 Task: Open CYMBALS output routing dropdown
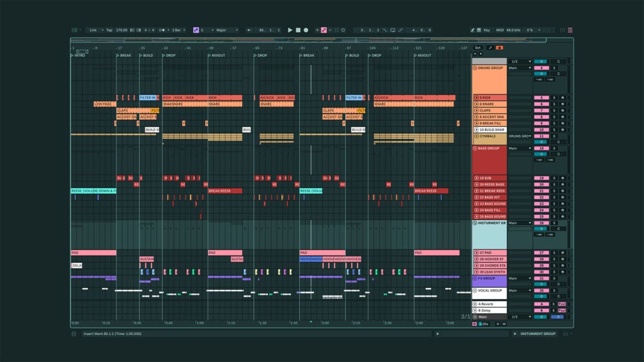[x=520, y=136]
